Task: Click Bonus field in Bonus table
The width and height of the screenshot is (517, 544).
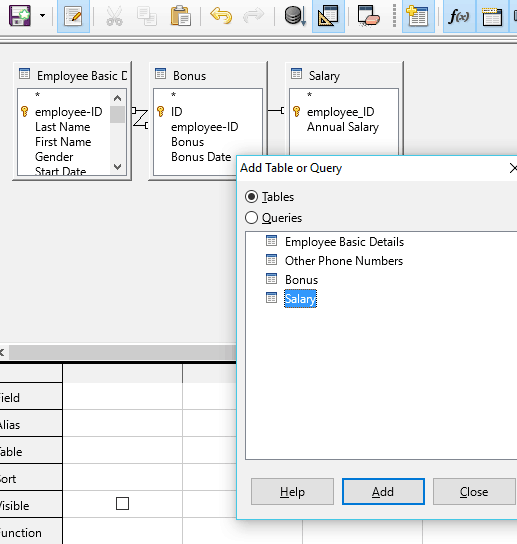Action: (x=187, y=142)
